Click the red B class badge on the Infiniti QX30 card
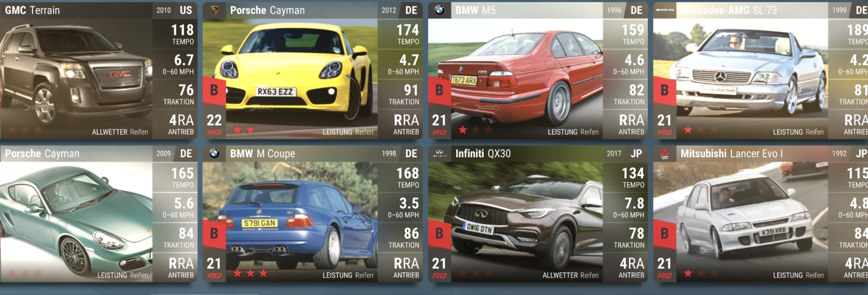Viewport: 868px width, 295px height. pos(440,234)
